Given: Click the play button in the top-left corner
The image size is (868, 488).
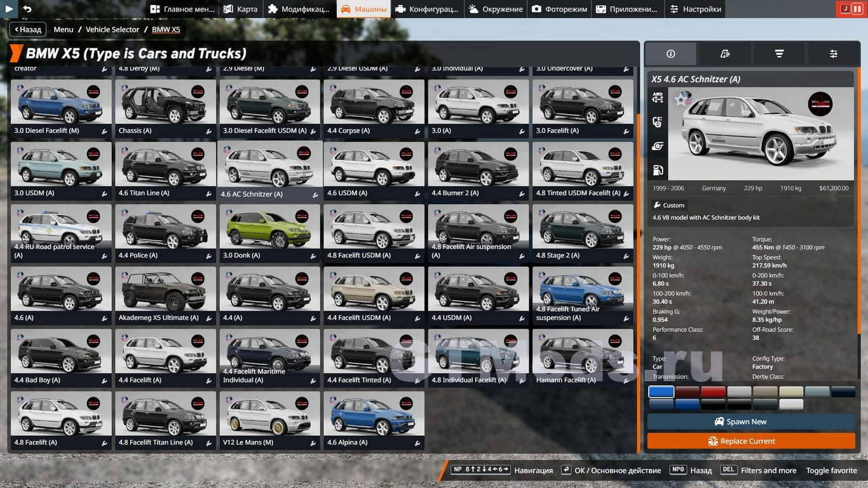Looking at the screenshot, I should (x=9, y=9).
